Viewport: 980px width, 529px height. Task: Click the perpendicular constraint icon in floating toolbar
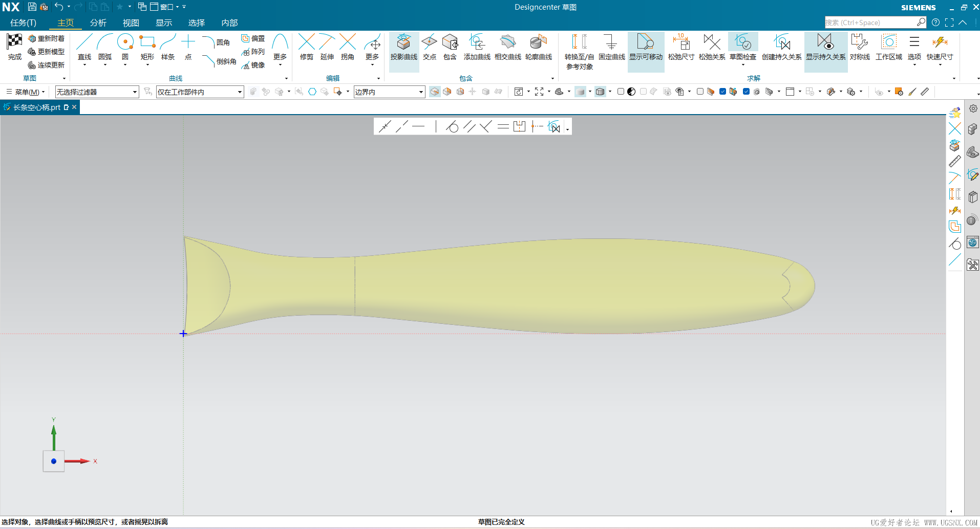coord(486,126)
